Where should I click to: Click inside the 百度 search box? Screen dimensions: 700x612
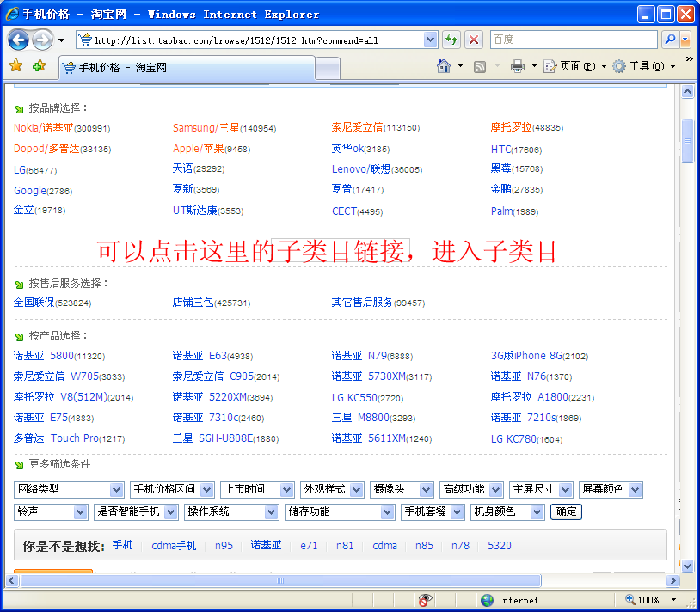573,40
